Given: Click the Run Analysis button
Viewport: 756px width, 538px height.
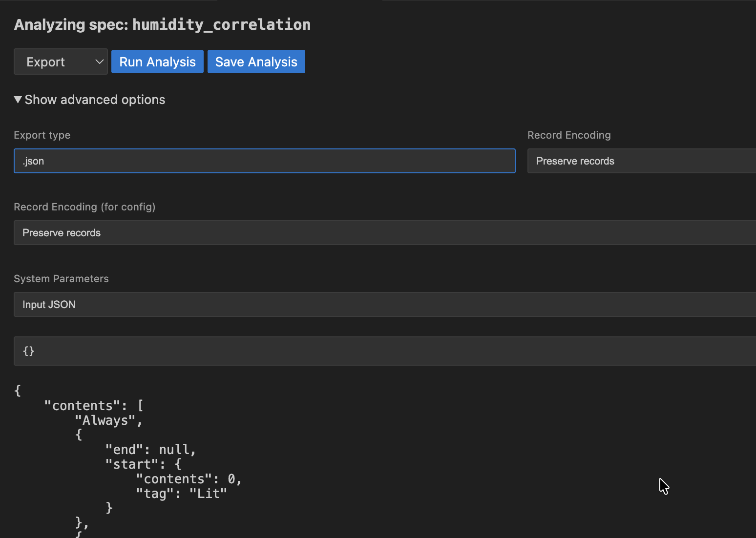Looking at the screenshot, I should (x=157, y=62).
